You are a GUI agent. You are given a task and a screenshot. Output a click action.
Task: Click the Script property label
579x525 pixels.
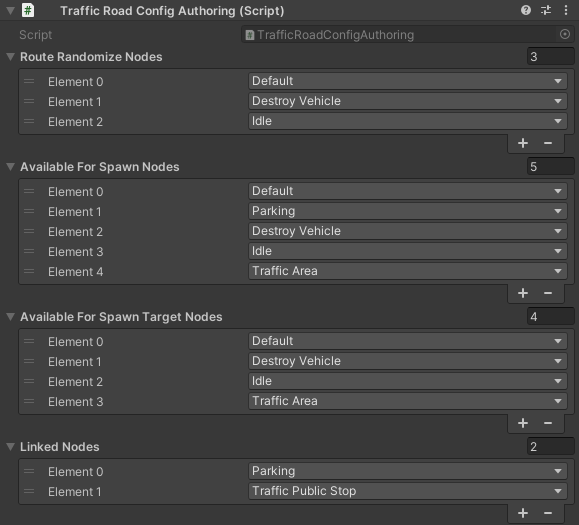point(35,35)
